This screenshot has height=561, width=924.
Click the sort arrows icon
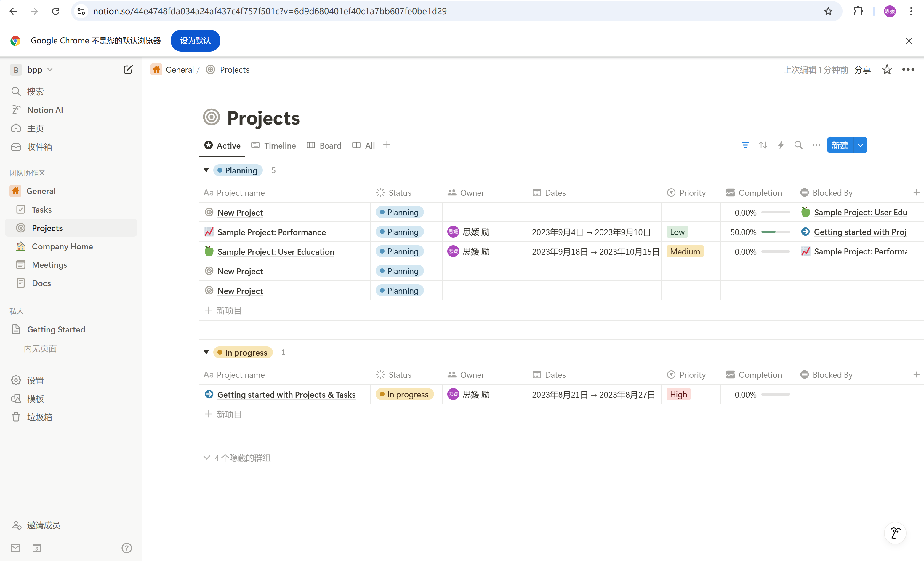(763, 145)
